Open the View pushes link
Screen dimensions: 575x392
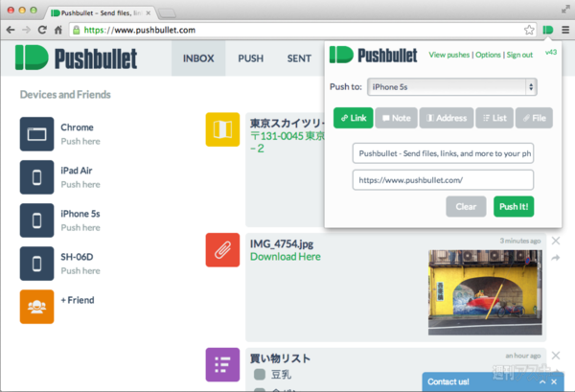[x=449, y=55]
